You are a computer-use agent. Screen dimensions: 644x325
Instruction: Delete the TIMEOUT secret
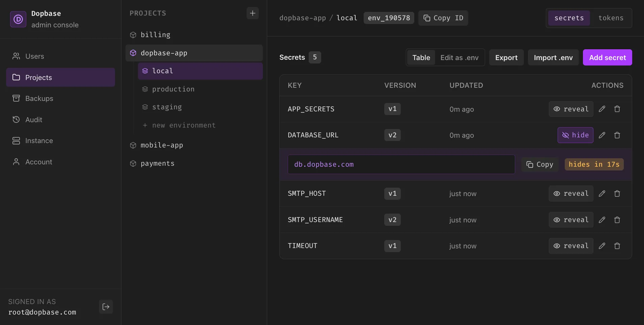coord(617,246)
